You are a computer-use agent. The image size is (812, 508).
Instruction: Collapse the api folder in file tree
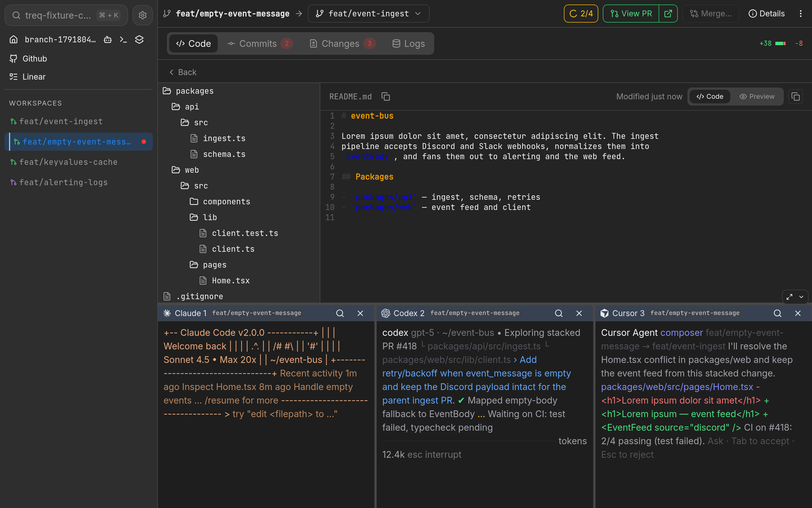pos(185,107)
